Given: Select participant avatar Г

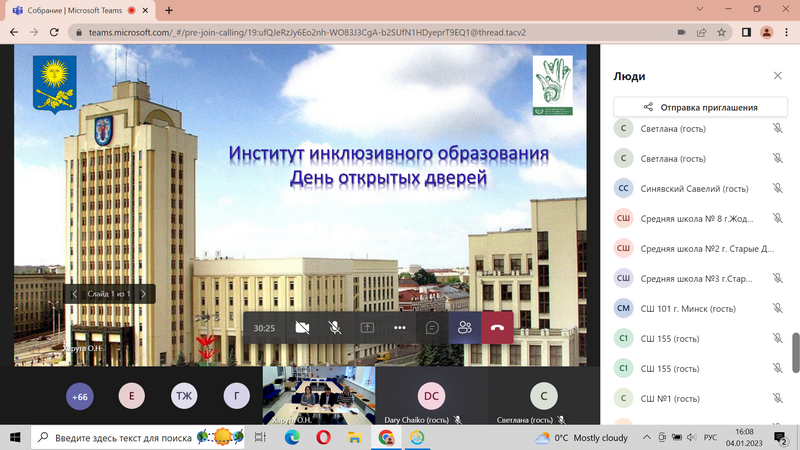Looking at the screenshot, I should click(237, 396).
